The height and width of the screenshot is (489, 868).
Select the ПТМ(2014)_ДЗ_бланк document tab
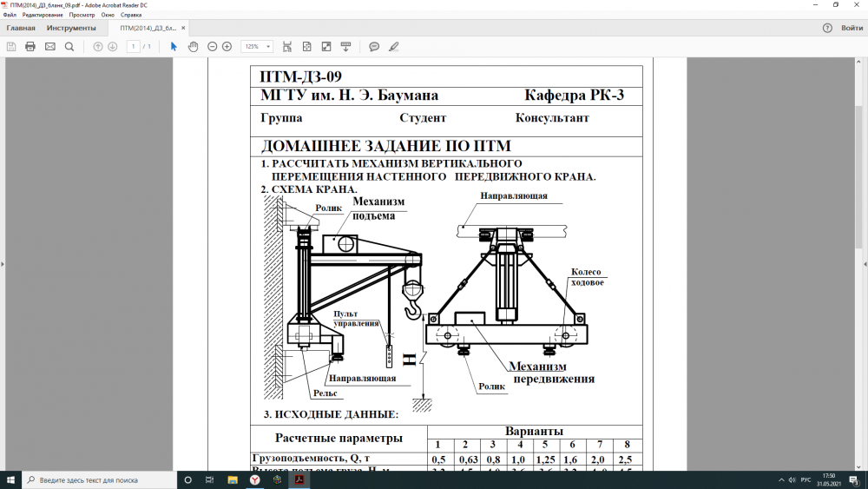148,28
